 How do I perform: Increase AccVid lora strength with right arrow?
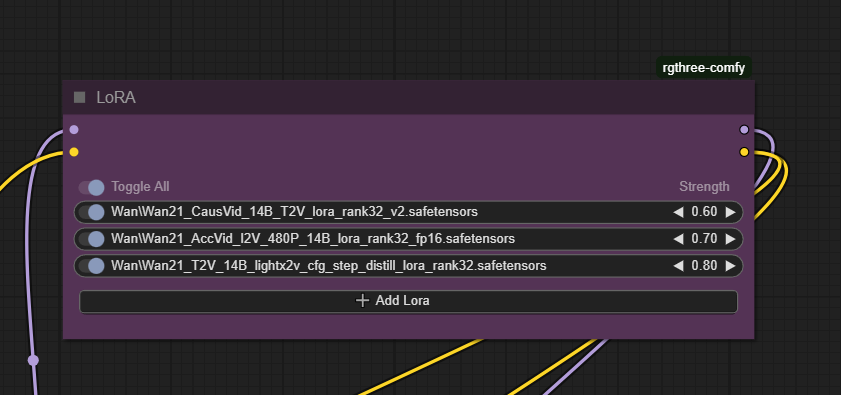pos(730,239)
